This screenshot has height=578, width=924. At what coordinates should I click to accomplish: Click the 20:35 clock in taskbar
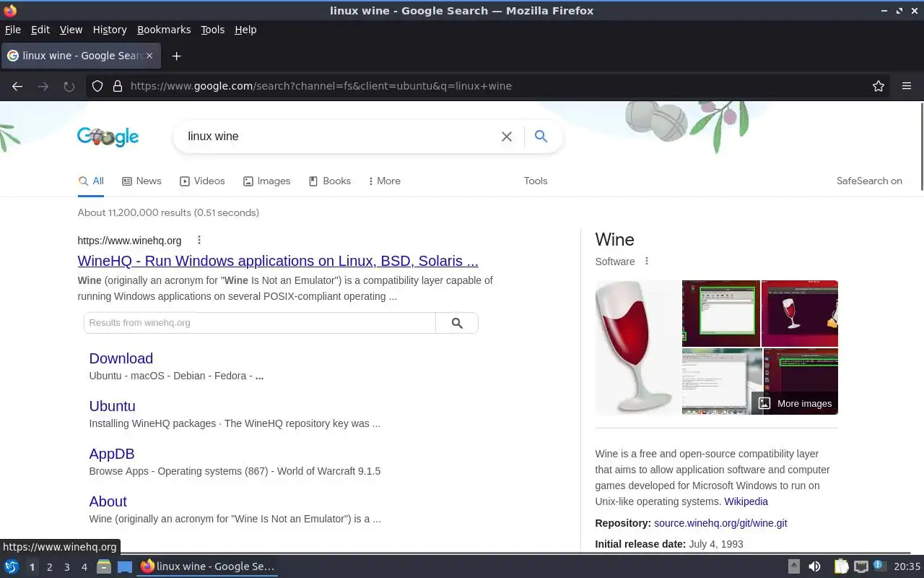pos(907,567)
